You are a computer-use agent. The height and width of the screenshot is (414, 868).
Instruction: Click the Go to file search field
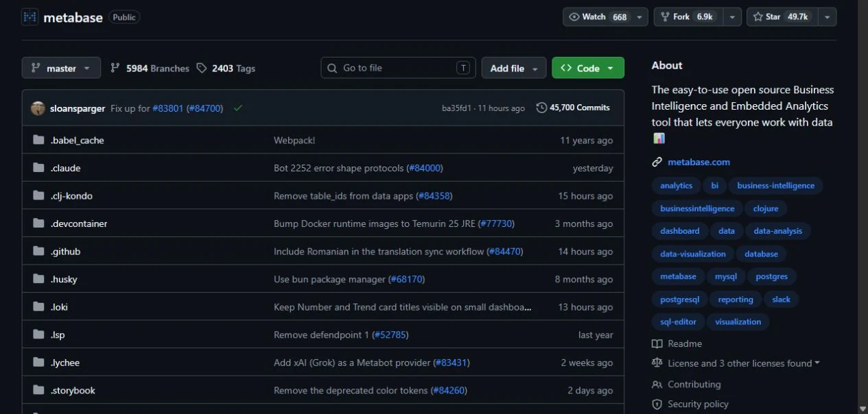tap(398, 68)
